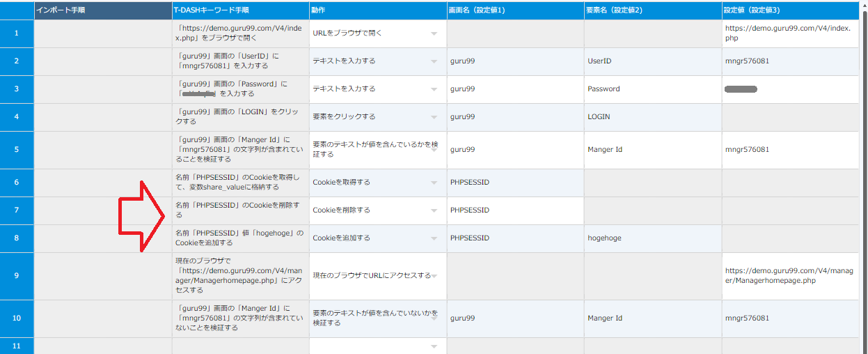
Task: Select the row 10 含まれていない keyword step
Action: [x=241, y=318]
